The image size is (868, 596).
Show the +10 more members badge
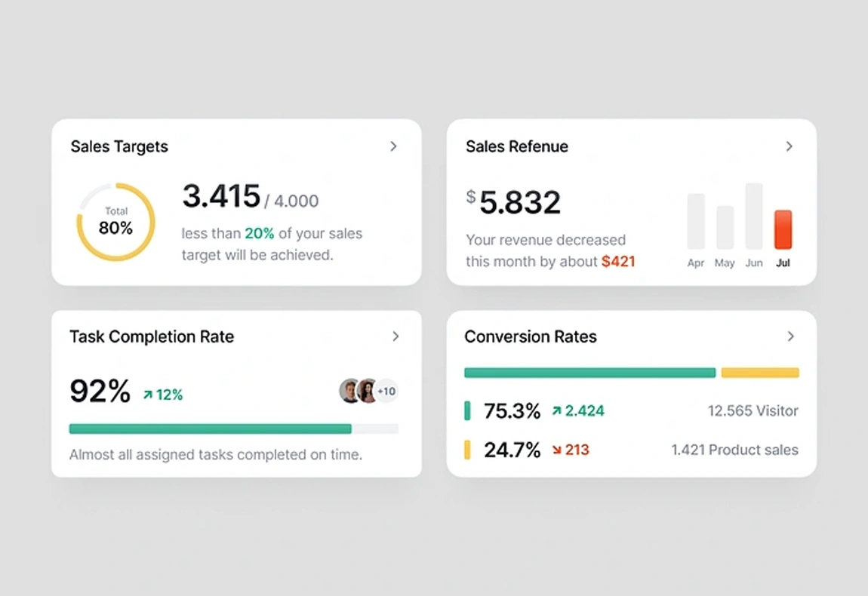[386, 391]
